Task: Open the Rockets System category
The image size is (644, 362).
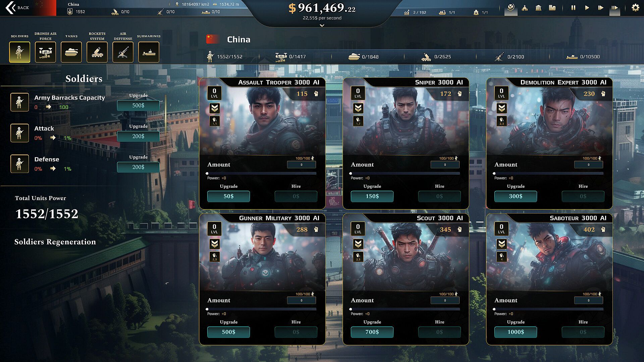Action: tap(97, 52)
